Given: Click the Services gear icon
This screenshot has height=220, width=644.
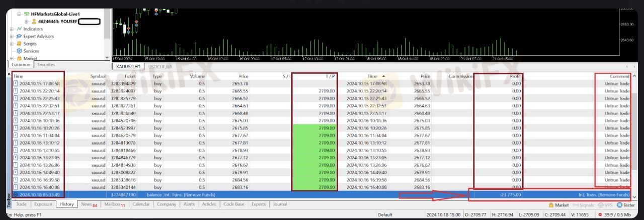Looking at the screenshot, I should (x=19, y=51).
